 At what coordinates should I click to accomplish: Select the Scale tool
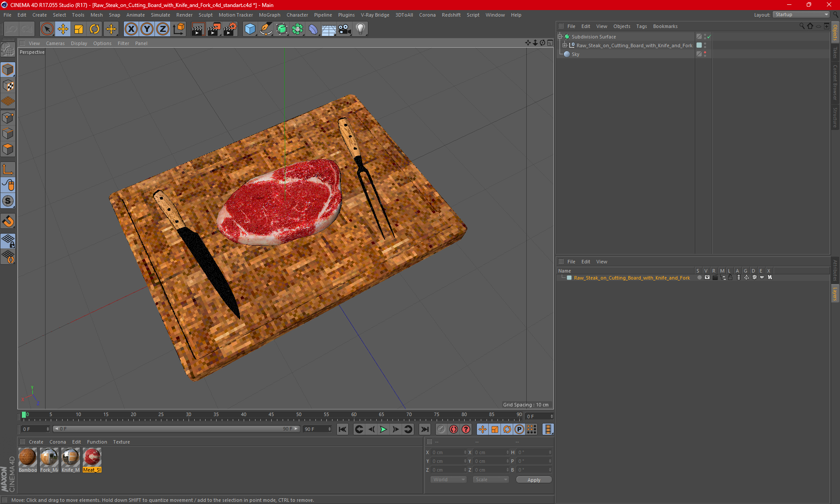(79, 29)
